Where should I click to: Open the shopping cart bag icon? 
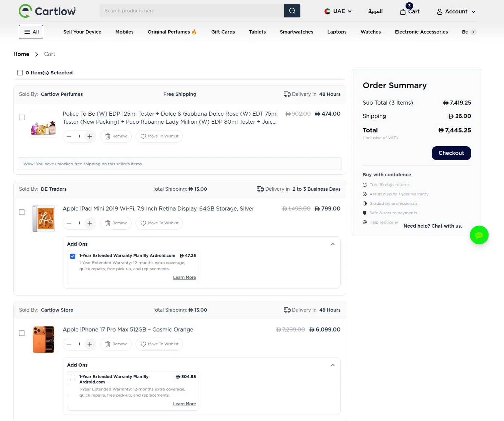click(403, 12)
